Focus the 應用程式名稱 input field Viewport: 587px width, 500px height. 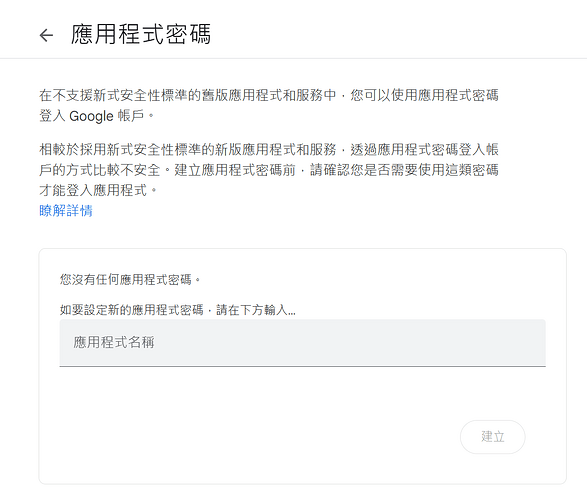pyautogui.click(x=302, y=343)
